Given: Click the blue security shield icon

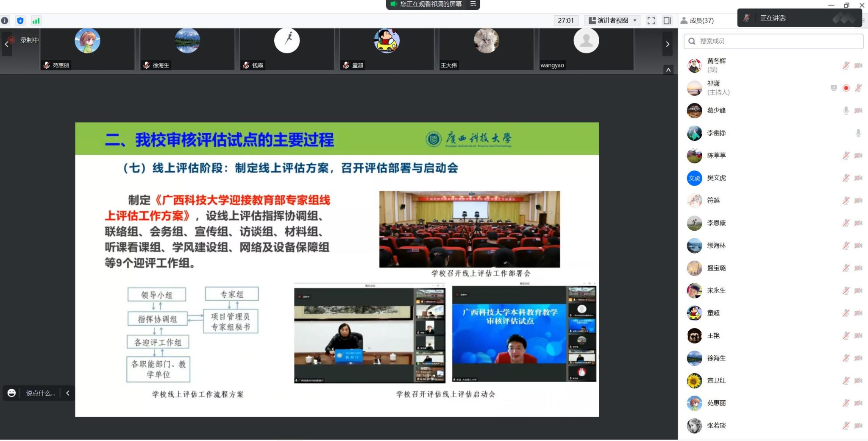Looking at the screenshot, I should tap(20, 20).
